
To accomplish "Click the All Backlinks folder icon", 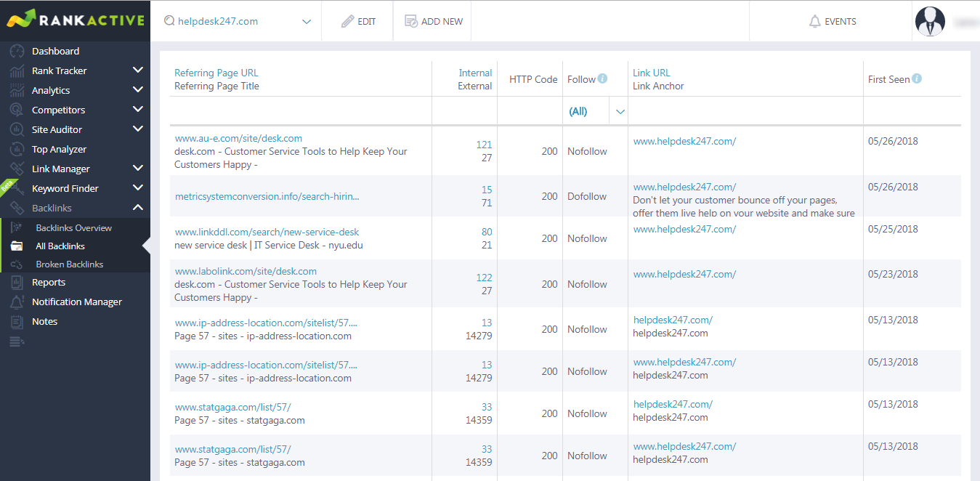I will tap(17, 246).
